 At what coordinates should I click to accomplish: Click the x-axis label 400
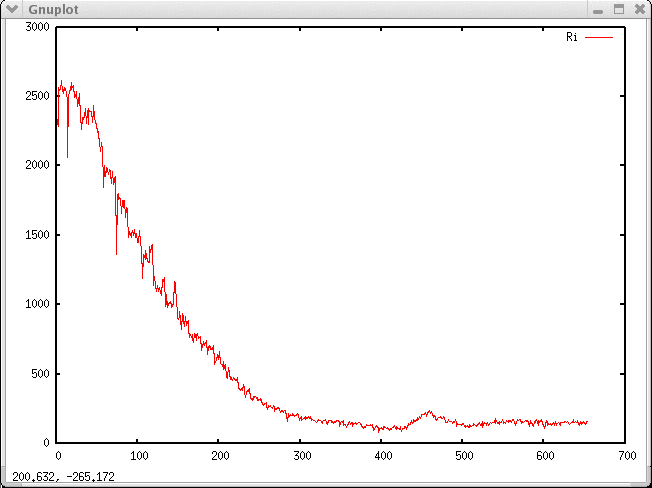(x=383, y=456)
